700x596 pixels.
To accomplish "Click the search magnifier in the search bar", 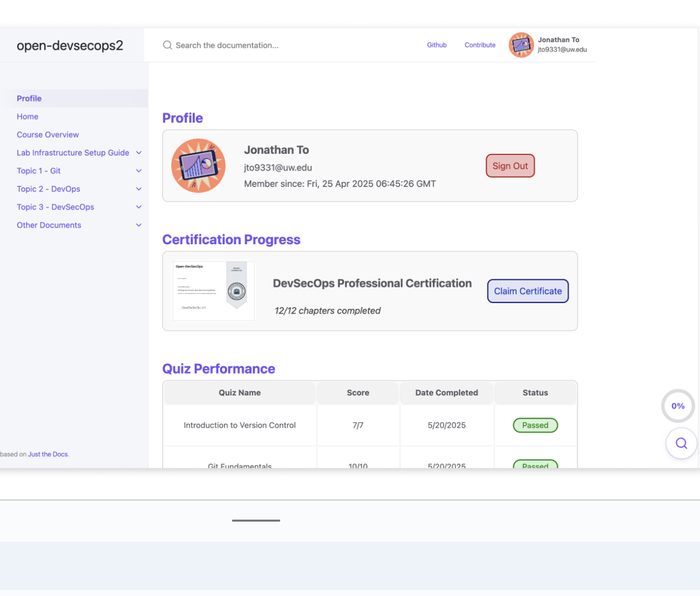I will 167,45.
